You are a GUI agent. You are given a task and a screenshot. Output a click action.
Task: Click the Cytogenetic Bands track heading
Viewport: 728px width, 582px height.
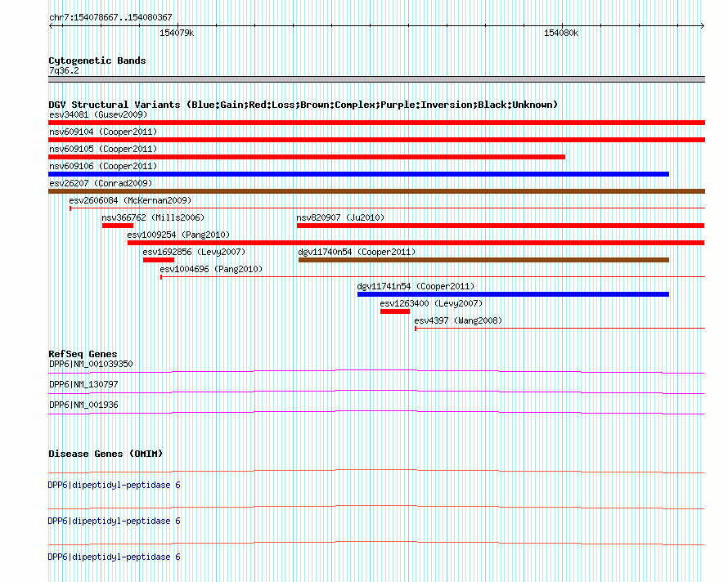97,60
